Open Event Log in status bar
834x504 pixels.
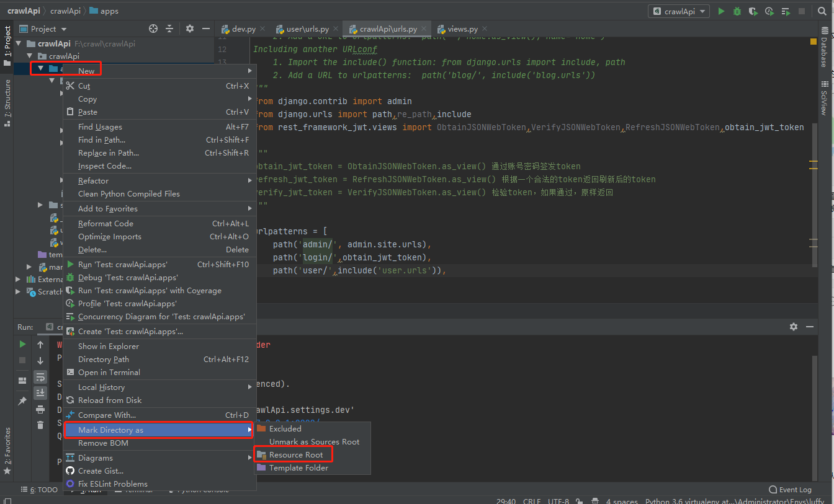790,490
